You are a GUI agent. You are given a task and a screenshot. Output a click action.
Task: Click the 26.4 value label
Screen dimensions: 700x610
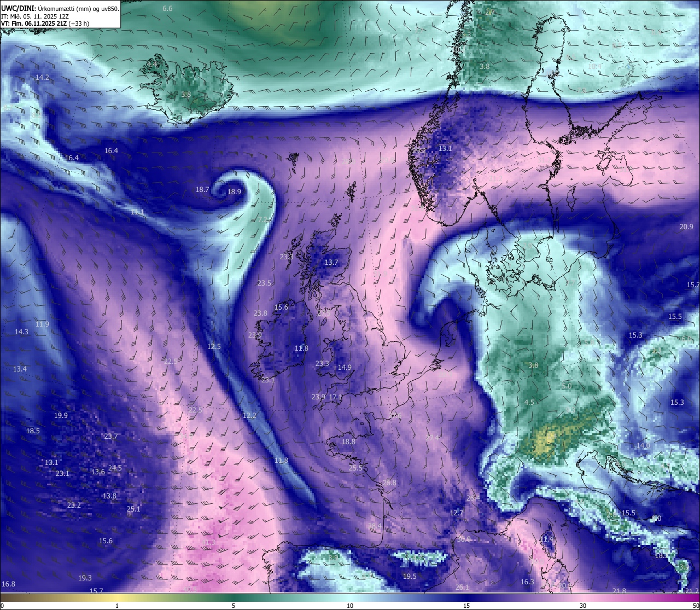(x=473, y=498)
